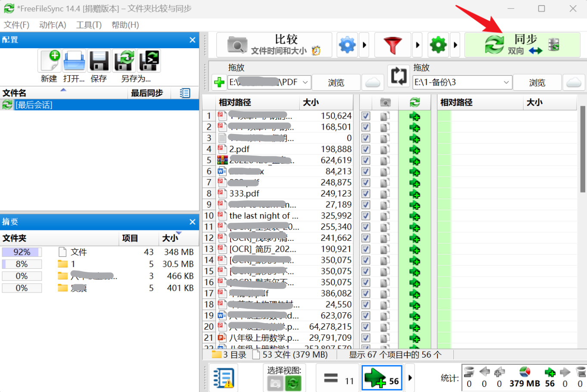Screen dimensions: 587x392
Task: Open the log overview icon at bottom
Action: pos(223,378)
